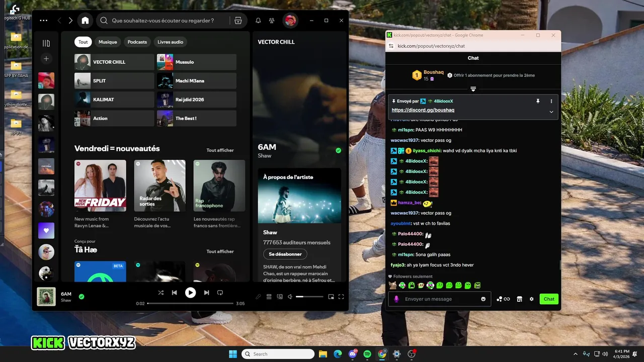Open the Browse icon in search bar
Screen dimensions: 644x362
click(x=238, y=21)
